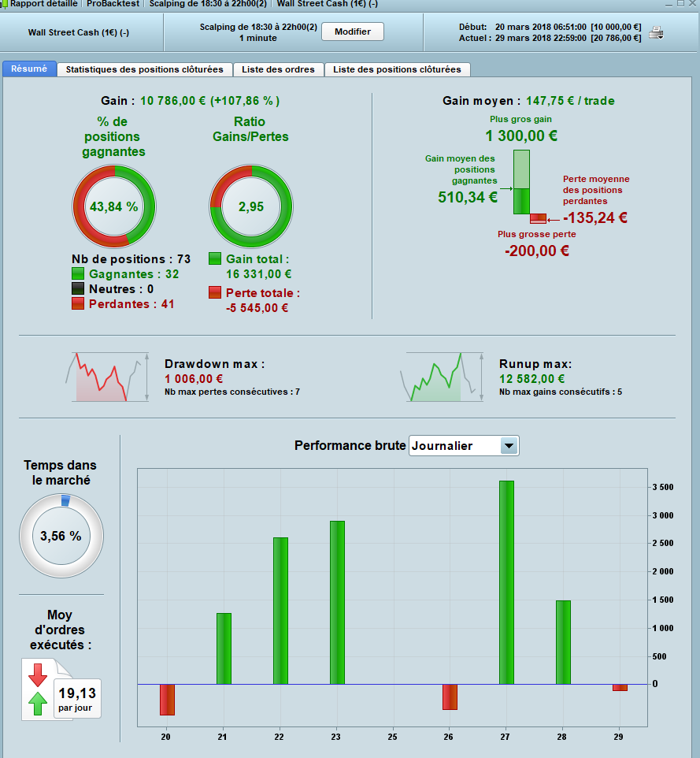
Task: Click the Drawdown max red chart thumbnail
Action: (107, 377)
